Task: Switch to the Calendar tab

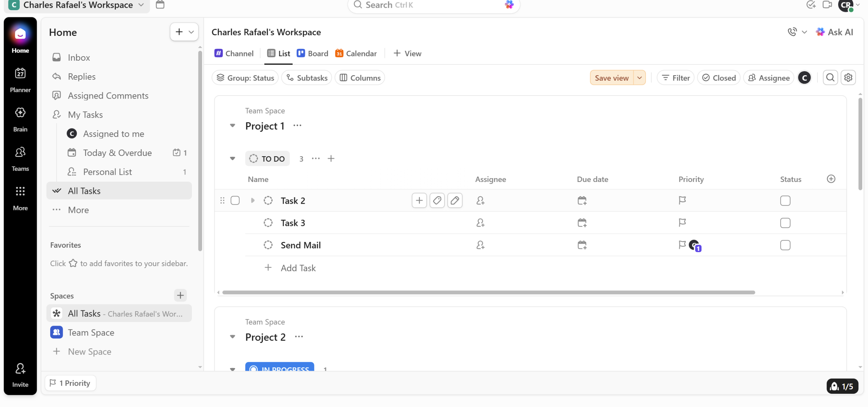Action: pyautogui.click(x=356, y=53)
